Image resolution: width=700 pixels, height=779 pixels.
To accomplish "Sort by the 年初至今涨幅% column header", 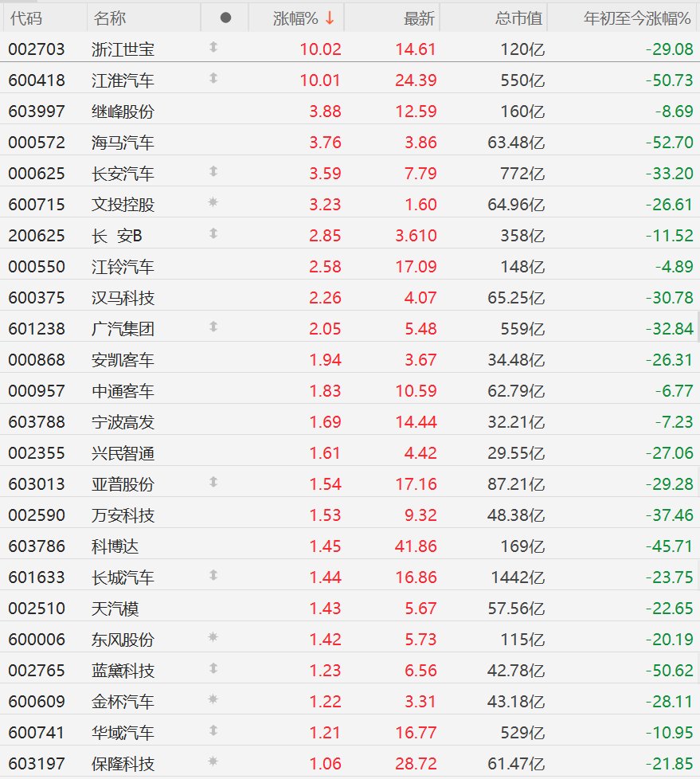I will coord(637,18).
